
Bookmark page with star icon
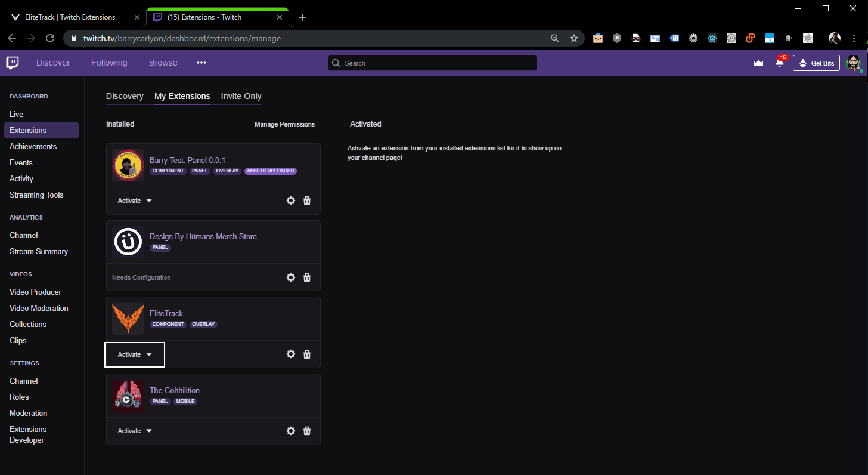click(574, 38)
